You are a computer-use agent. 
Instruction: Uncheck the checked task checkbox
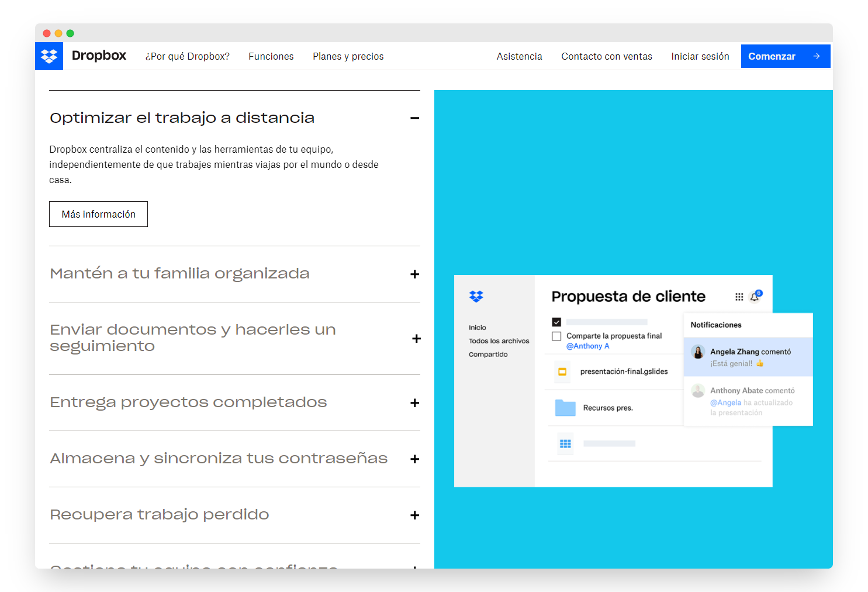click(556, 322)
